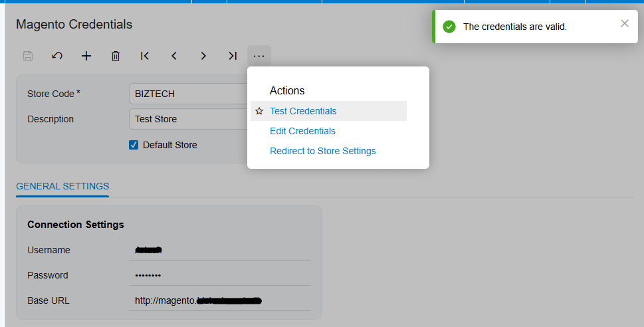Viewport: 644px width, 327px height.
Task: Jump to the last record
Action: pos(233,56)
